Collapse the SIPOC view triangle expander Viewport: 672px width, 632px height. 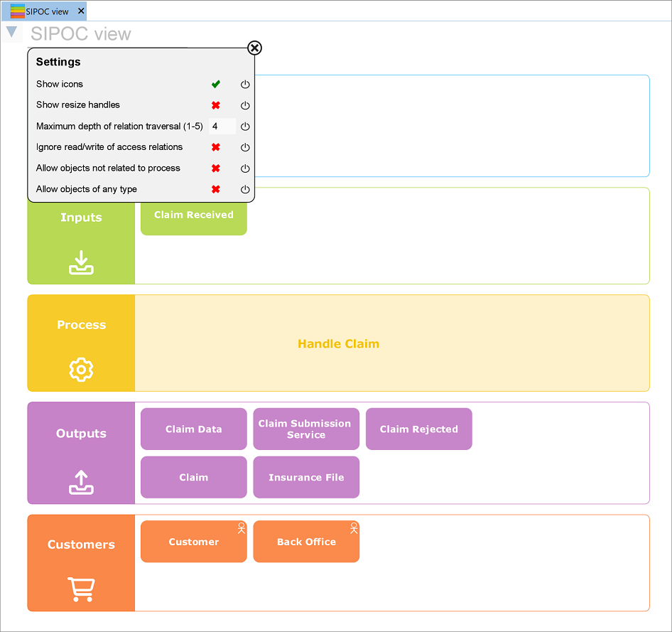point(11,32)
